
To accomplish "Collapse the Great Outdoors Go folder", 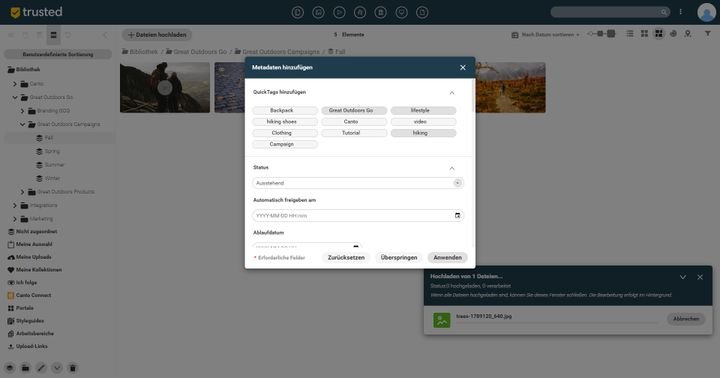I will [x=15, y=97].
